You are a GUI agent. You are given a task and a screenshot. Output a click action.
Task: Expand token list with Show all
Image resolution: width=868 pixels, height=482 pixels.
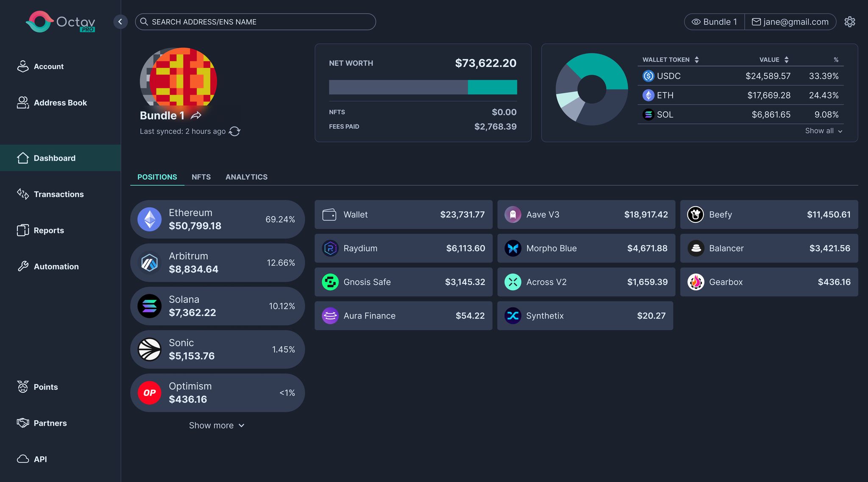coord(823,131)
